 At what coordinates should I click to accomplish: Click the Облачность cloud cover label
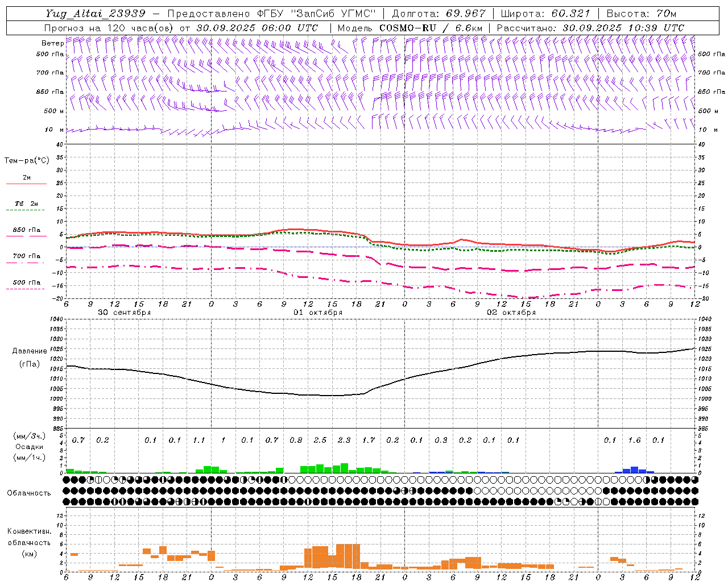29,493
